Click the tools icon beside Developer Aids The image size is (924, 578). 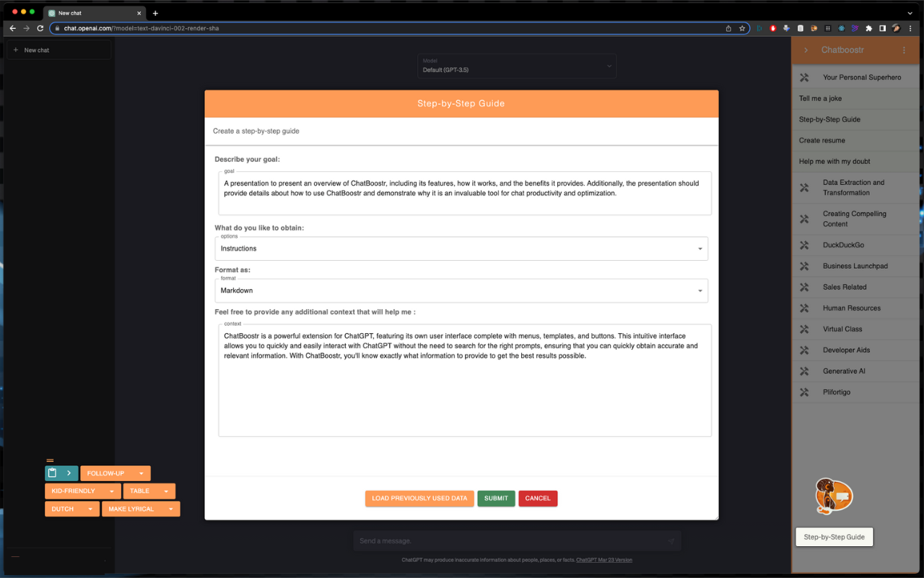pos(804,350)
